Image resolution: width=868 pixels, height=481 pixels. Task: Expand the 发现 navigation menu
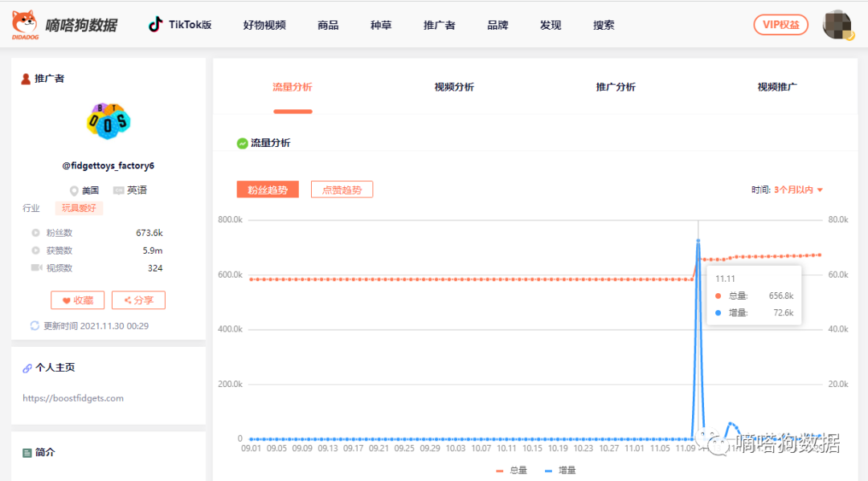[551, 25]
